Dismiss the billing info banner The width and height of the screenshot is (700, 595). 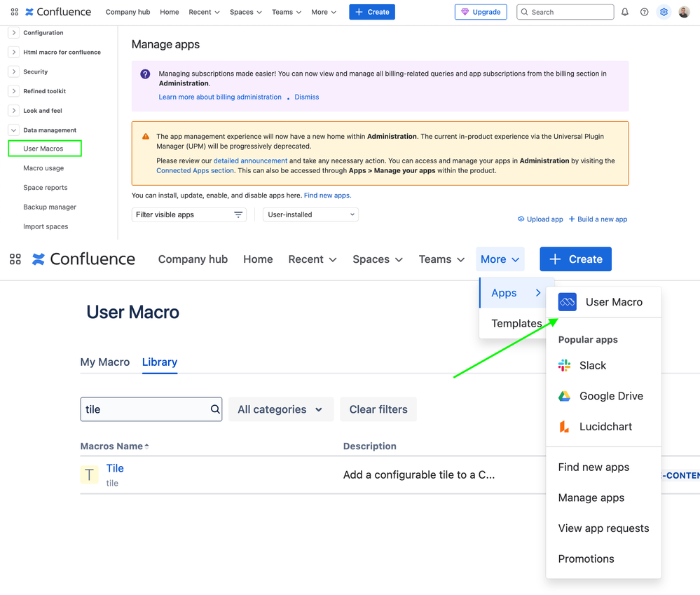[x=307, y=97]
